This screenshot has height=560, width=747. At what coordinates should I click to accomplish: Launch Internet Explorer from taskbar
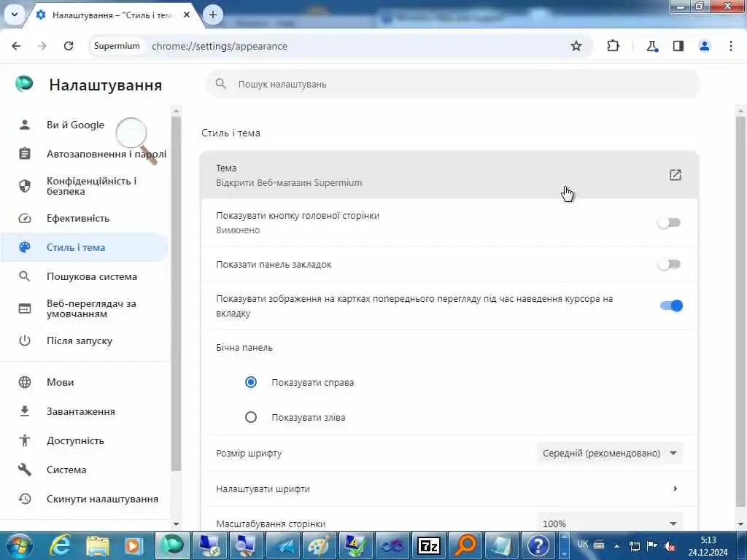pyautogui.click(x=60, y=545)
